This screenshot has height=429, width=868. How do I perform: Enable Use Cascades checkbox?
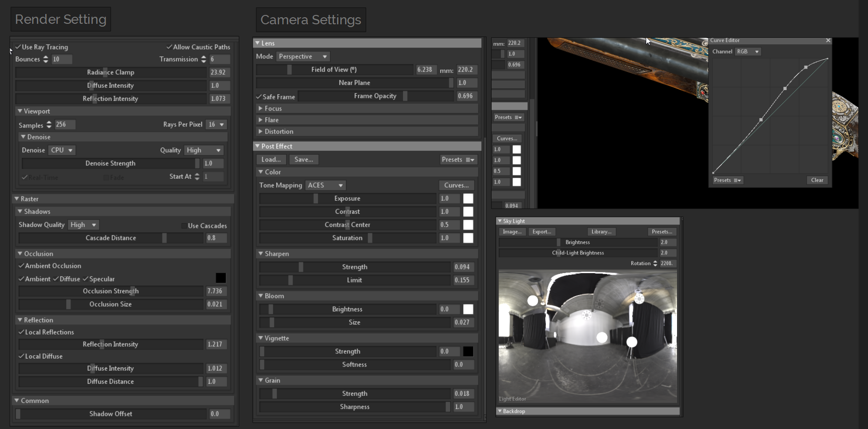(184, 226)
